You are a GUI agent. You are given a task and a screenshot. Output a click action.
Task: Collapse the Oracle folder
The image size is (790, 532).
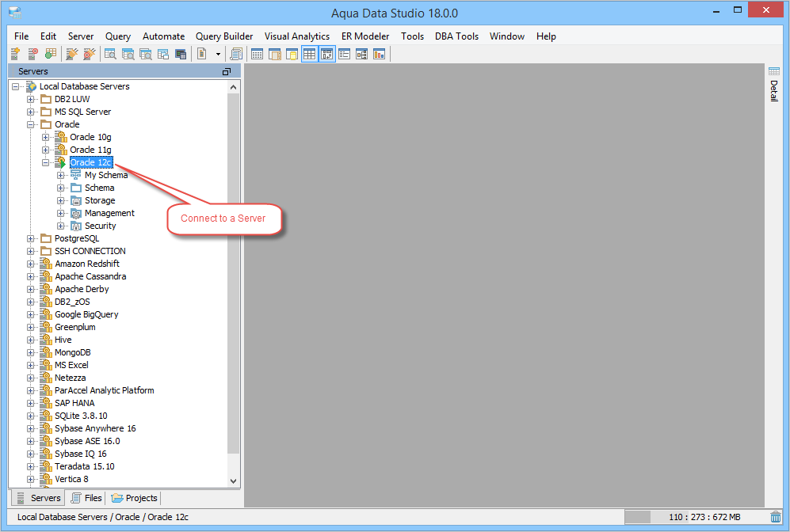[x=31, y=124]
